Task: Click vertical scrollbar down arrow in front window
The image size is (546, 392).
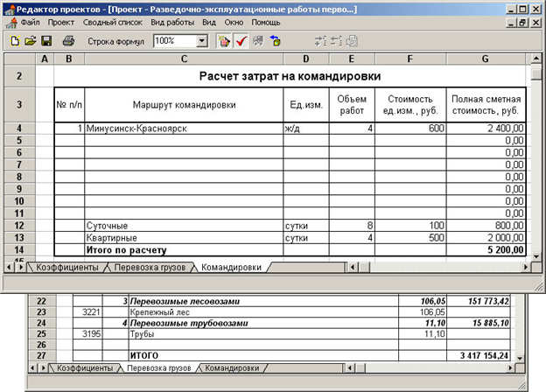Action: [536, 256]
